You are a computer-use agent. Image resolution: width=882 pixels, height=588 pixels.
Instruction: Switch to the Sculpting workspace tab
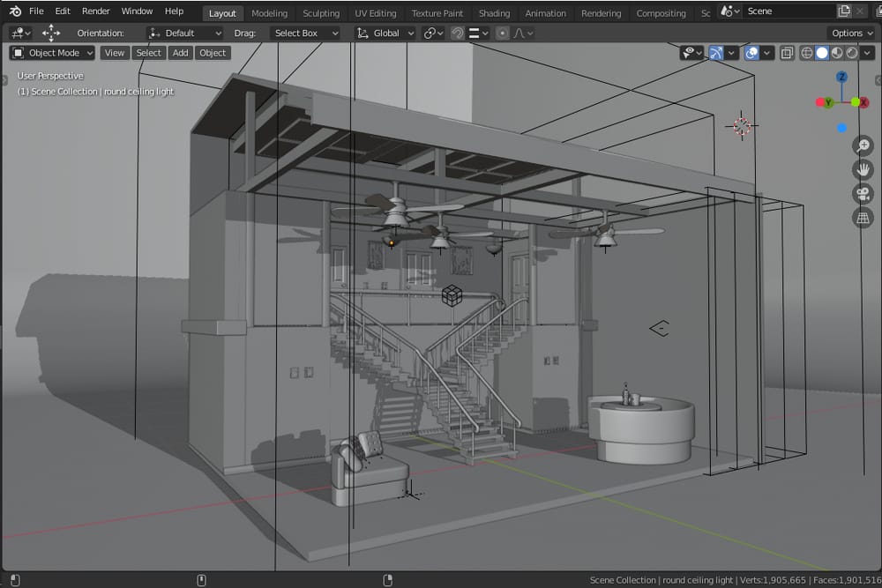pyautogui.click(x=321, y=13)
